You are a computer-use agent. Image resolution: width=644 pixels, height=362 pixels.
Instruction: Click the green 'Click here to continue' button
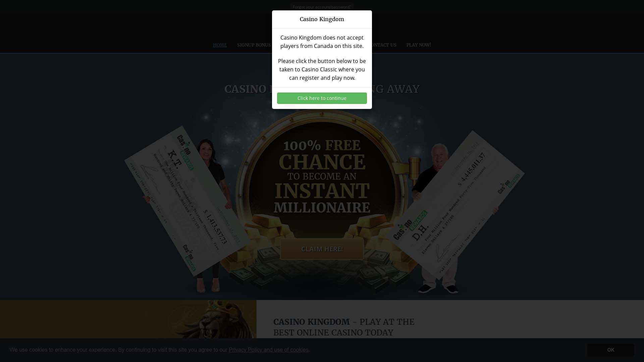322,98
